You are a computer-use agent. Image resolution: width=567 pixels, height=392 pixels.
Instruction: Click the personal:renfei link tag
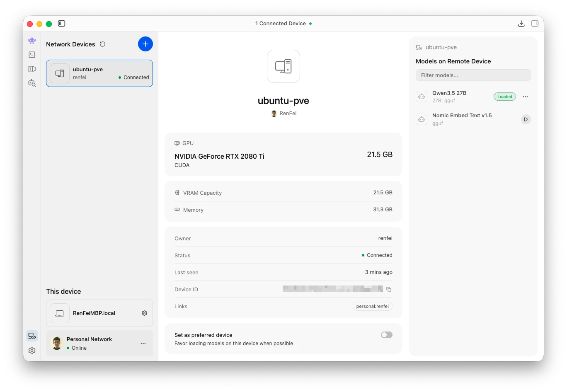(372, 306)
